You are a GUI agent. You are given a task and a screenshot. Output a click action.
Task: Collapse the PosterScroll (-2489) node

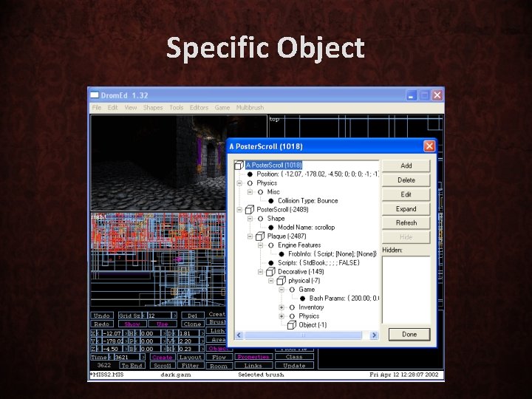click(239, 210)
